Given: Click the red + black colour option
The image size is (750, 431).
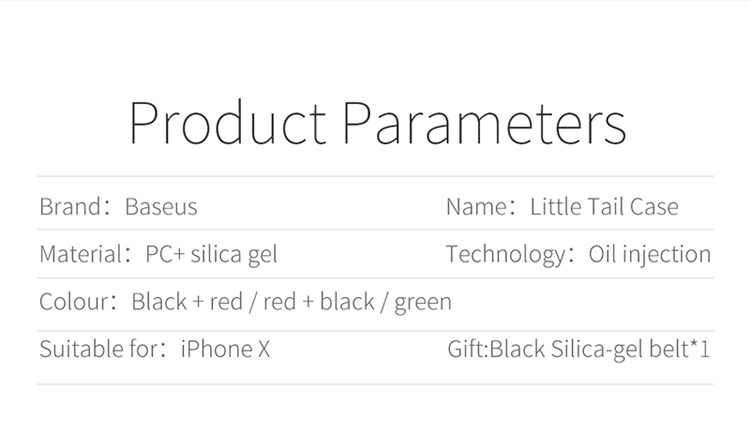Looking at the screenshot, I should (319, 302).
